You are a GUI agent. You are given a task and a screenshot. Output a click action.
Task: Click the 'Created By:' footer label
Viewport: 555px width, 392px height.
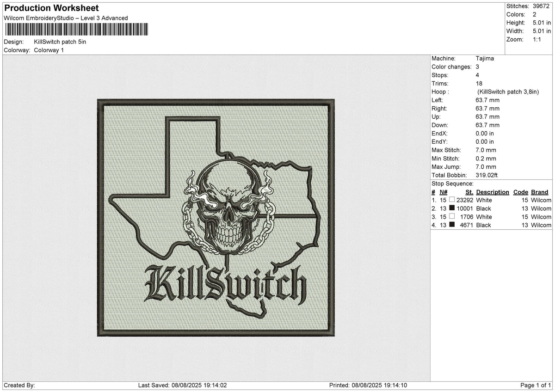point(19,386)
